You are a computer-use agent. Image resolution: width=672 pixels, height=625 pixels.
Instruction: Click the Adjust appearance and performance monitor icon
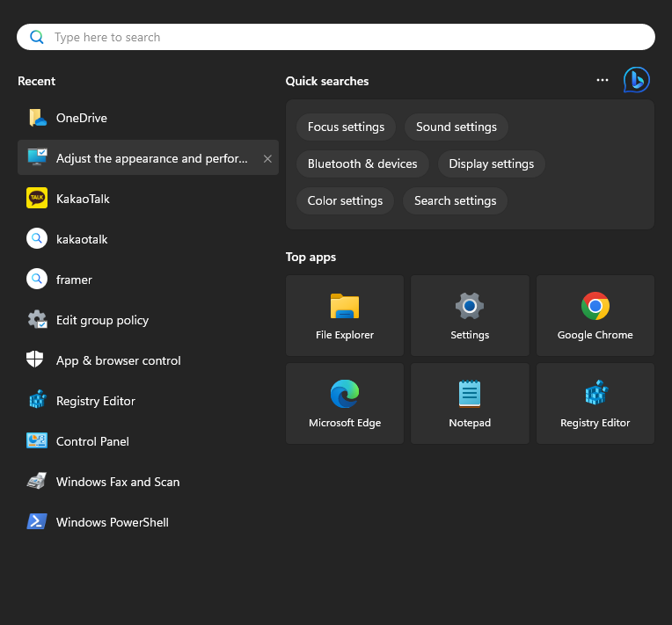(x=37, y=157)
